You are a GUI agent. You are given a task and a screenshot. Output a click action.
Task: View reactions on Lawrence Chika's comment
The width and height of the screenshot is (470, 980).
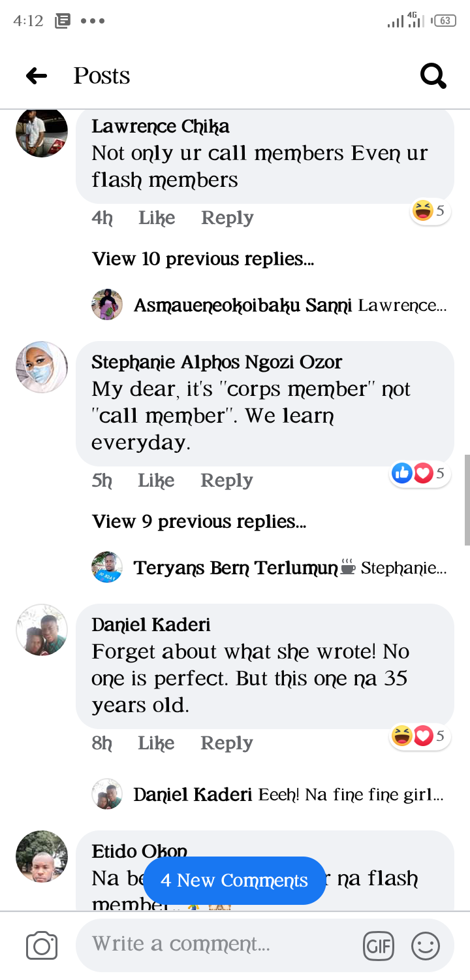[x=430, y=211]
